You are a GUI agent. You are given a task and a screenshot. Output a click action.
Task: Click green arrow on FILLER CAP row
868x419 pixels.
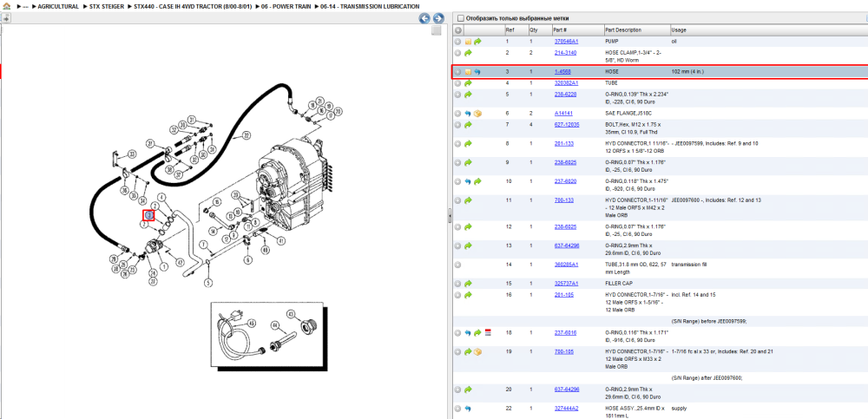(468, 284)
